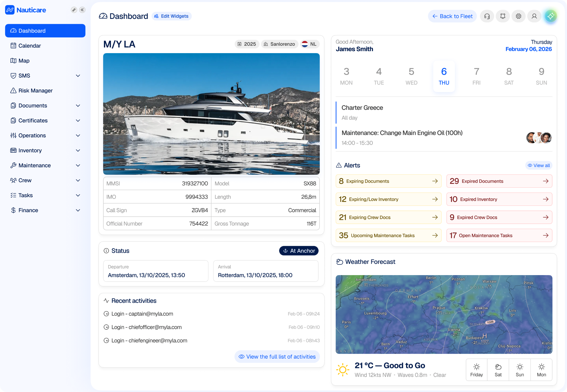
Task: Expand the Certificates menu chevron
Action: pyautogui.click(x=78, y=120)
